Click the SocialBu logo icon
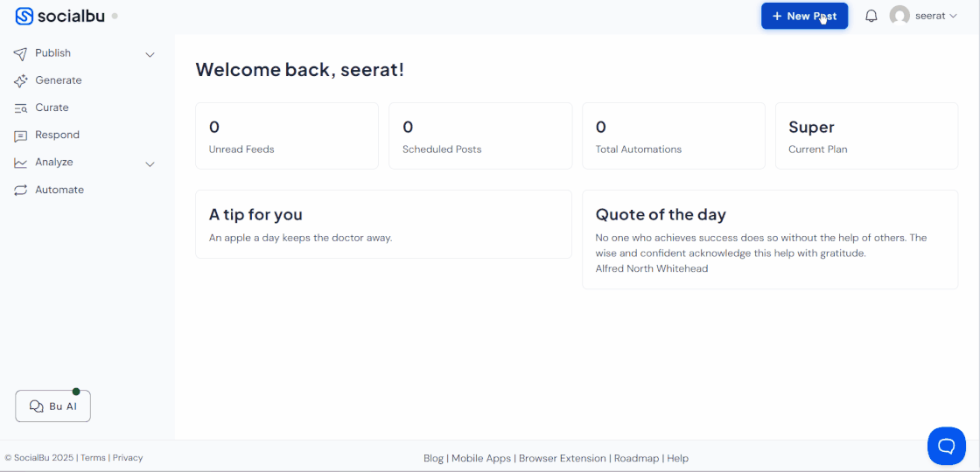The width and height of the screenshot is (980, 472). [24, 16]
